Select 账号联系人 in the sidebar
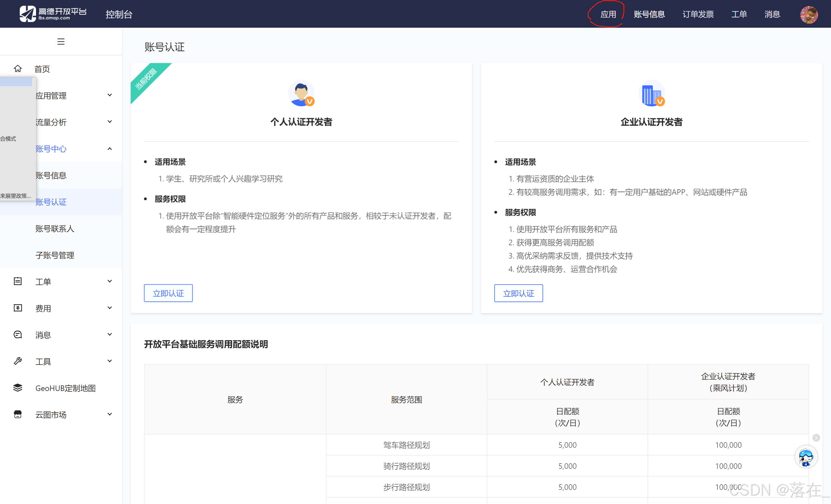The image size is (831, 504). tap(55, 229)
